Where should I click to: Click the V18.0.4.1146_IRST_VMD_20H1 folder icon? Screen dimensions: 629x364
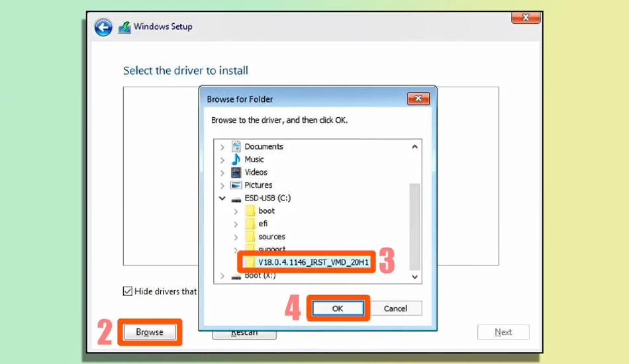pos(250,262)
